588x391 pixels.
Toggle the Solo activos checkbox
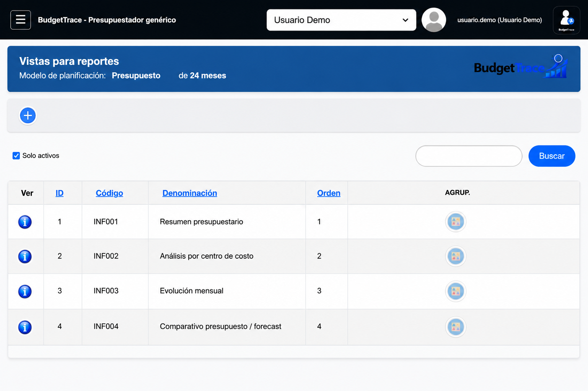[x=16, y=156]
